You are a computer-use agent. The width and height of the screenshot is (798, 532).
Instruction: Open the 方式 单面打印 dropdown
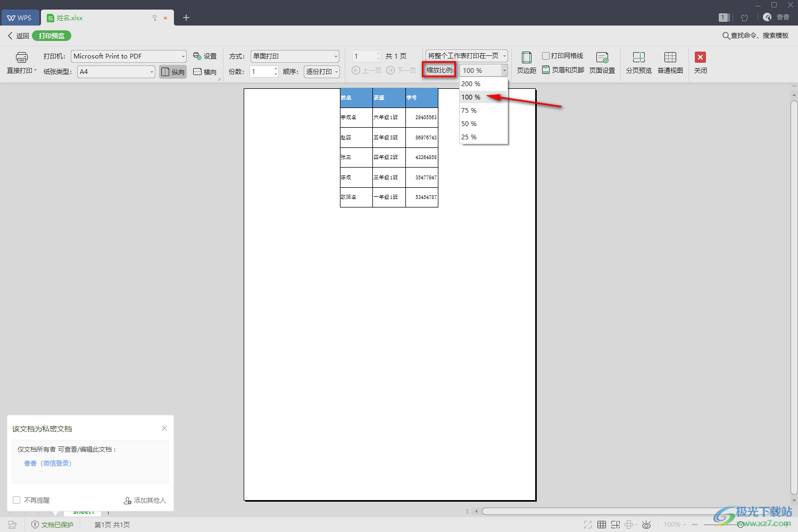pos(295,56)
